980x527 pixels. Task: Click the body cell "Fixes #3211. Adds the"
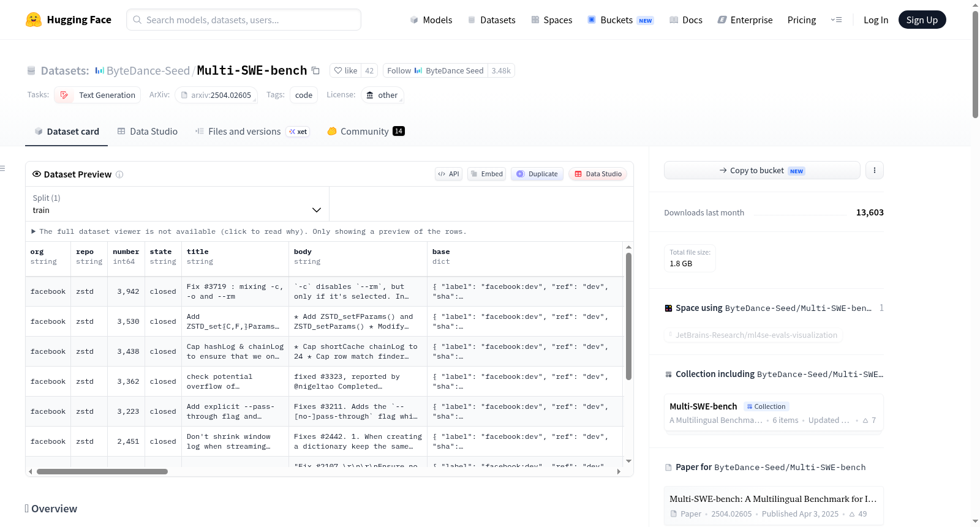click(x=358, y=412)
